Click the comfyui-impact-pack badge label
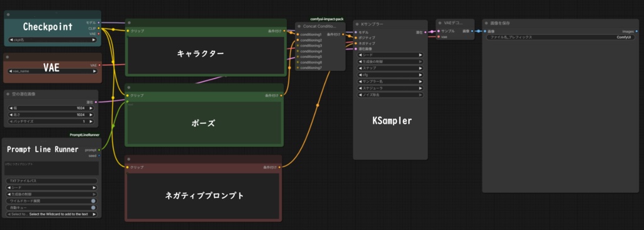 tap(327, 19)
